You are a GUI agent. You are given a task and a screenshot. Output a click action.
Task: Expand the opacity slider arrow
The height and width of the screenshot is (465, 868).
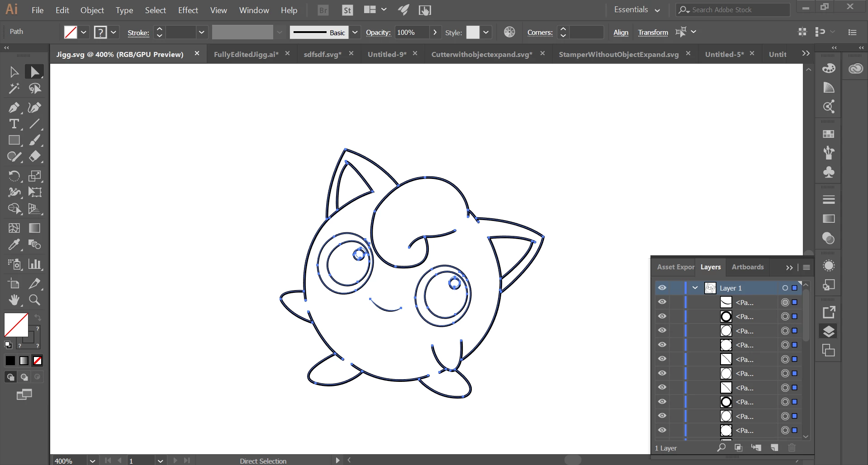(x=435, y=32)
